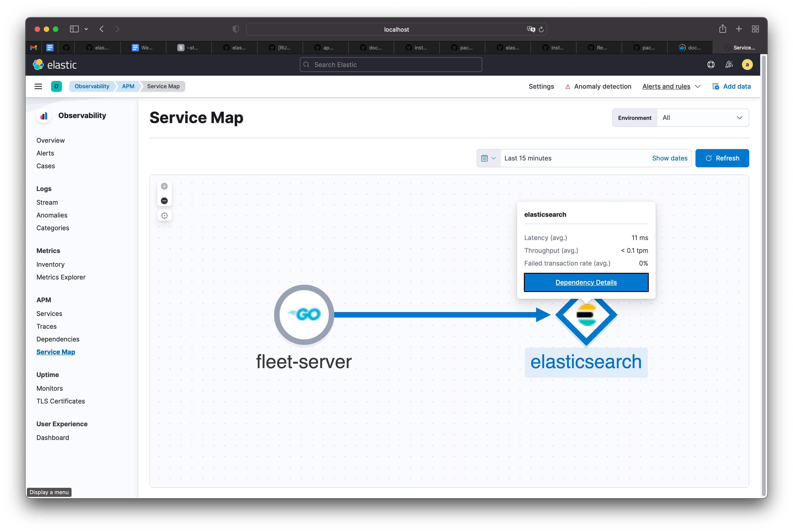This screenshot has width=793, height=532.
Task: Open the newsfeed celebration icon
Action: 729,65
